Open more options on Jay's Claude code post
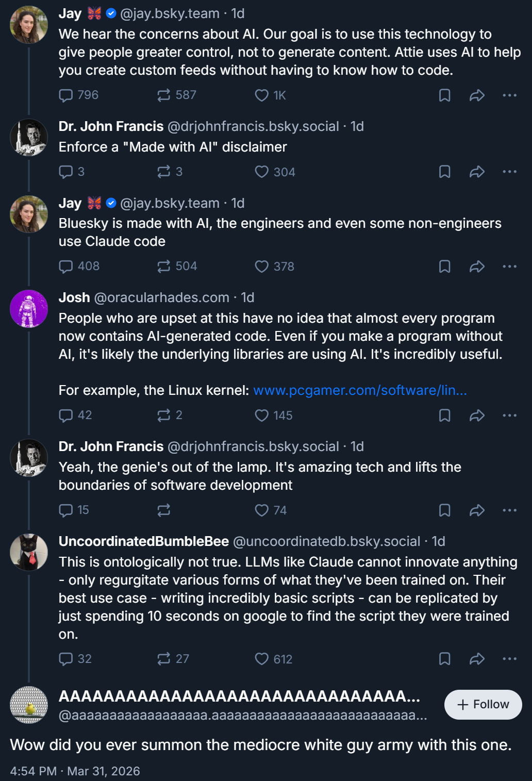Screen dimensions: 532x781 coord(509,267)
